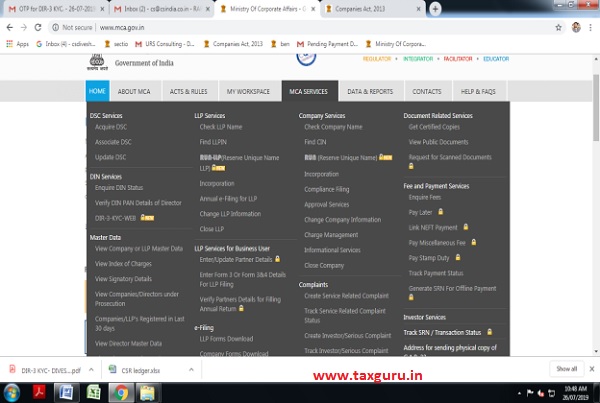
Task: Open View Company or LLP Master Data
Action: (139, 248)
